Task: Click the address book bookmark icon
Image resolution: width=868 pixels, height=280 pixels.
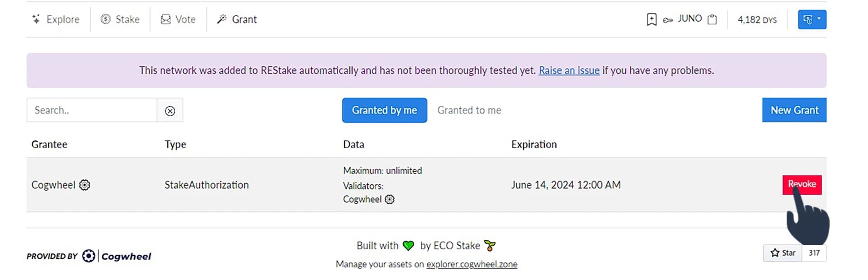Action: pyautogui.click(x=651, y=19)
